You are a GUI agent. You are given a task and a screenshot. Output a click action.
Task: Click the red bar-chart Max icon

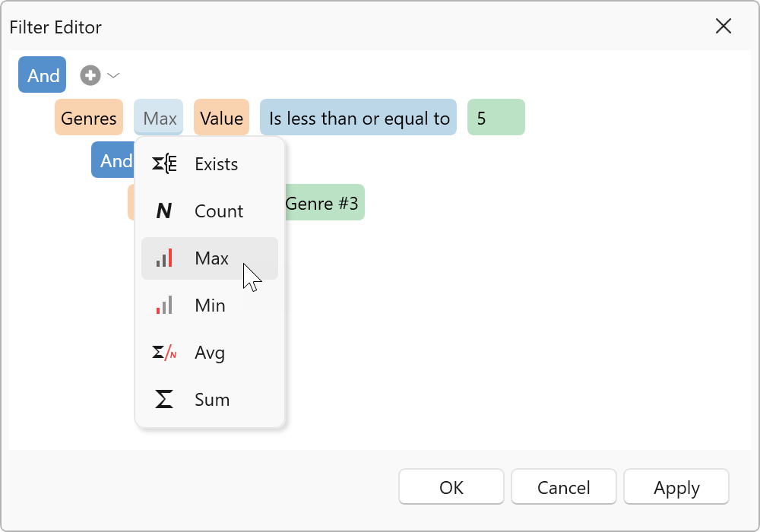coord(163,258)
